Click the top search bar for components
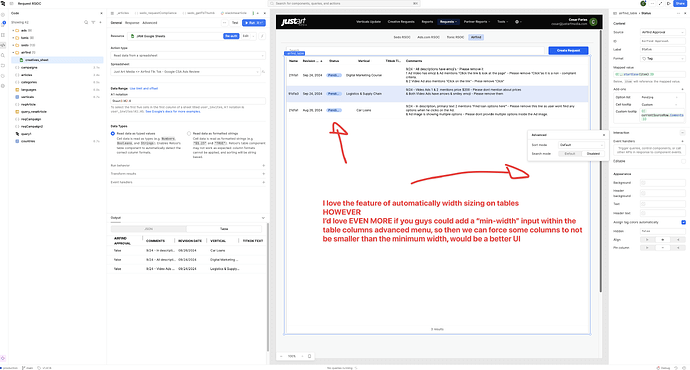 point(344,4)
